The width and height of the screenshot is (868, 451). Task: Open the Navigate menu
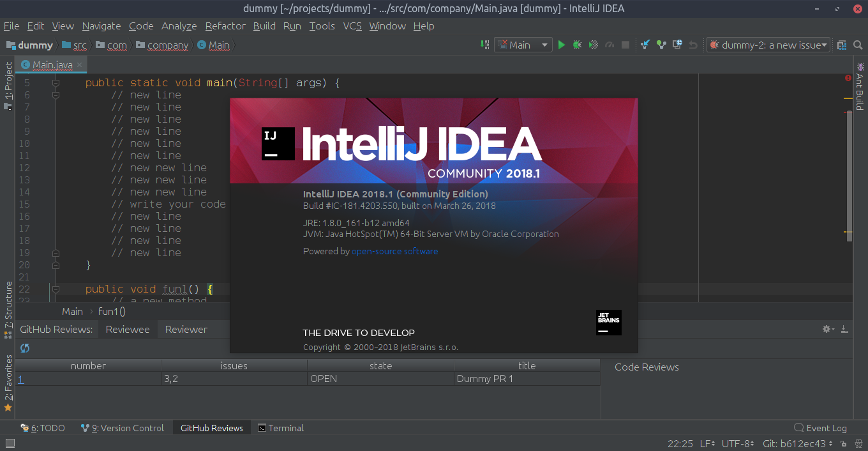click(x=101, y=26)
